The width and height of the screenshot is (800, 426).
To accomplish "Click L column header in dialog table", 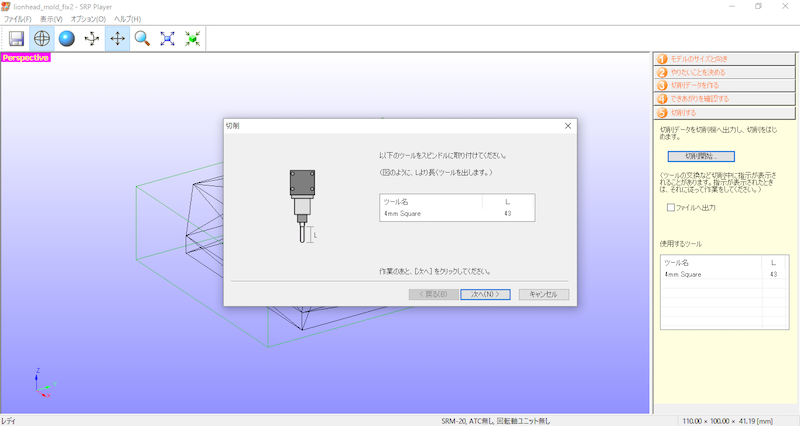I will coord(508,202).
